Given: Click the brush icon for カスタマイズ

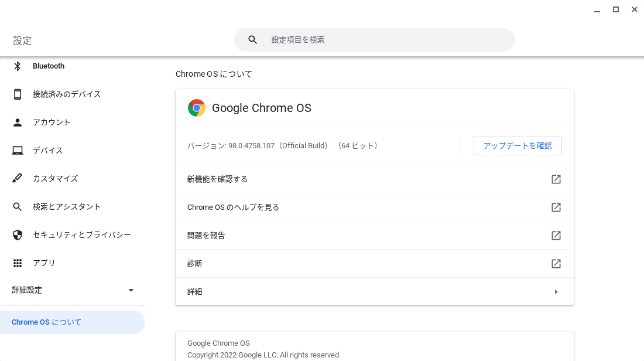Looking at the screenshot, I should 17,178.
